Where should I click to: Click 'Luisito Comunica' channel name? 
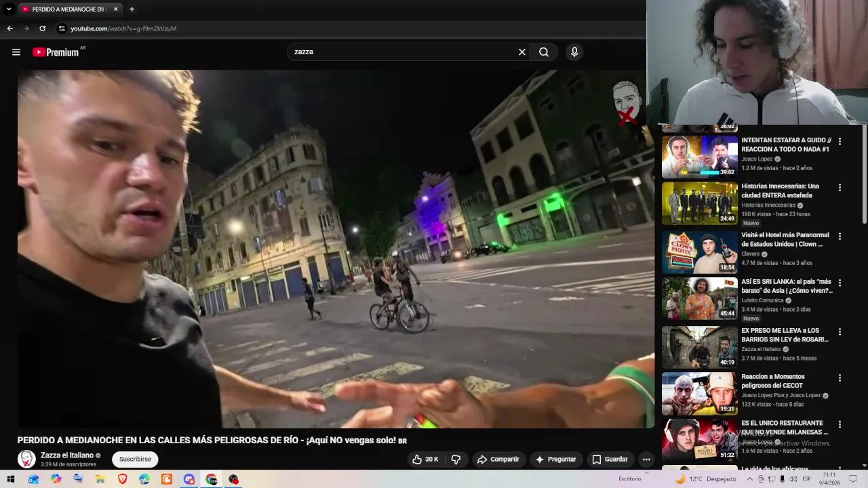[x=762, y=300]
